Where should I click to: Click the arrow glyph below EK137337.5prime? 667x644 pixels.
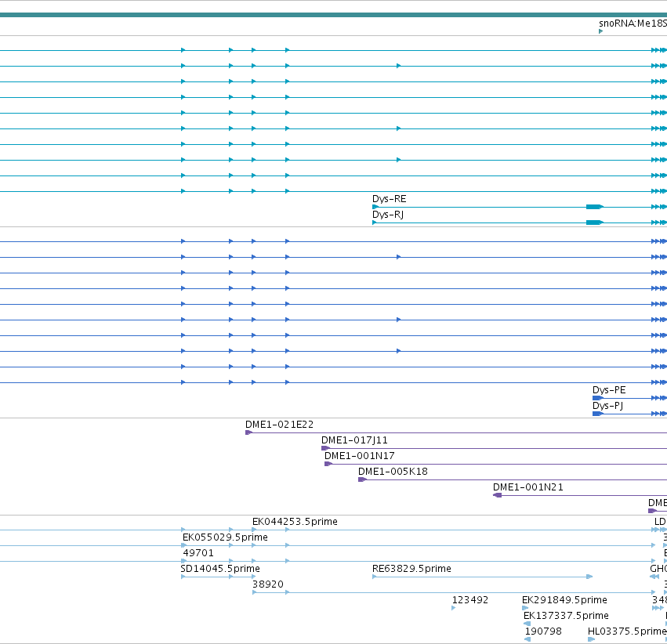527,624
